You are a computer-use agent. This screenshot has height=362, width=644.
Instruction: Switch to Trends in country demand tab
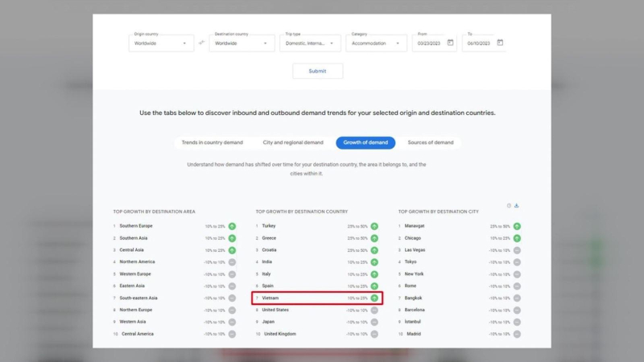212,142
